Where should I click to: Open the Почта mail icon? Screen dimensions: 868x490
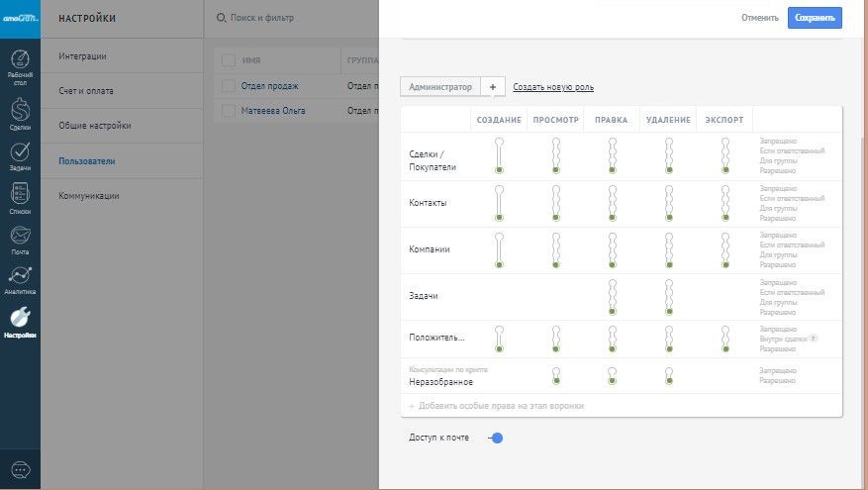[20, 238]
